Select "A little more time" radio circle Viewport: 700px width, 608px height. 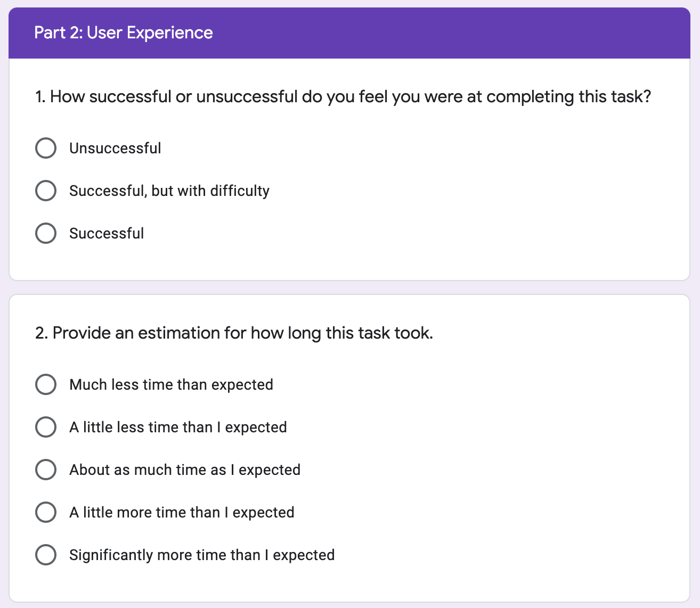(46, 512)
